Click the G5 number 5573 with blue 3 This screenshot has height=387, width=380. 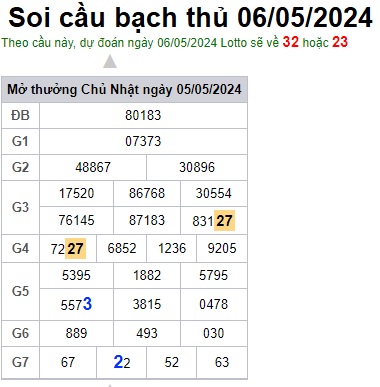click(x=76, y=304)
